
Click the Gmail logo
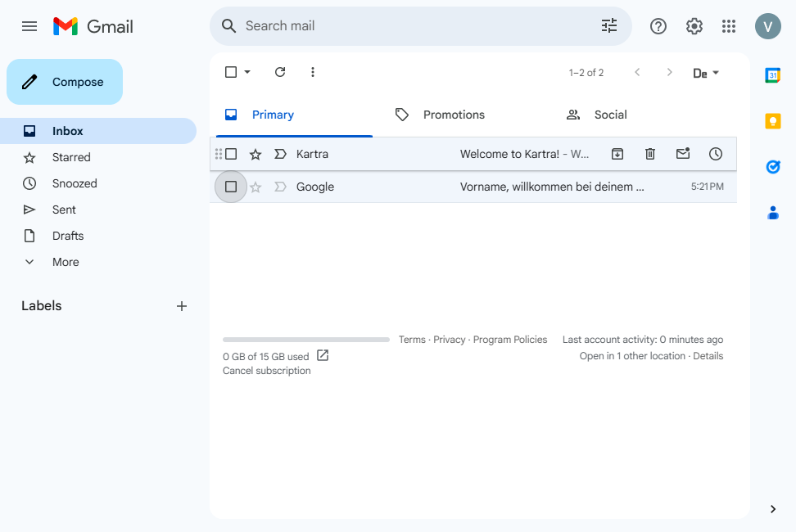(x=93, y=26)
